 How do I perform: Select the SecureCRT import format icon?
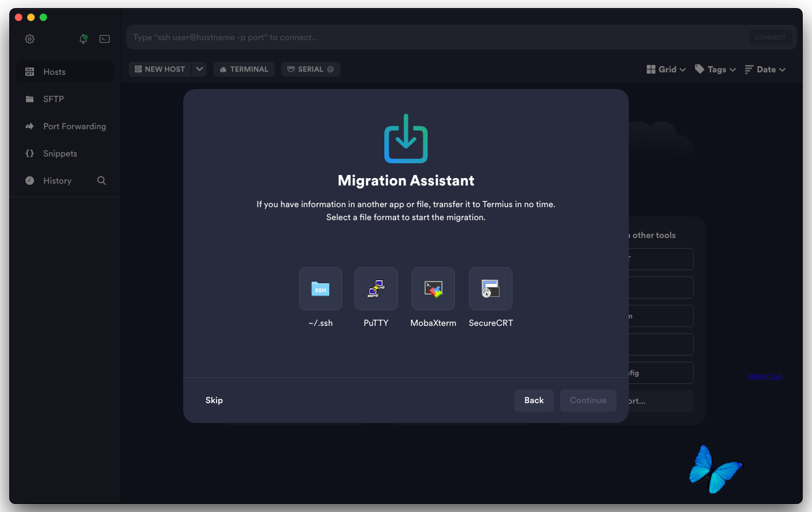pyautogui.click(x=491, y=289)
